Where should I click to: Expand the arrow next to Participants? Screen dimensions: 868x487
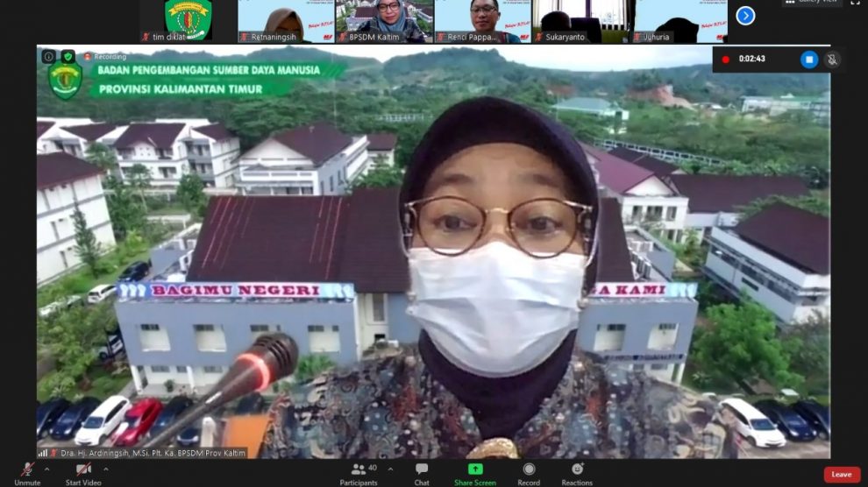pos(391,469)
